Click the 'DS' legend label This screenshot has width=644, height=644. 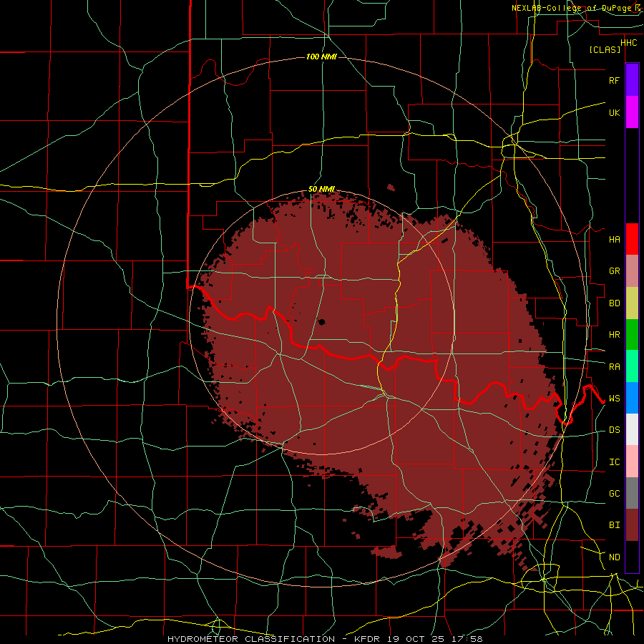[614, 430]
